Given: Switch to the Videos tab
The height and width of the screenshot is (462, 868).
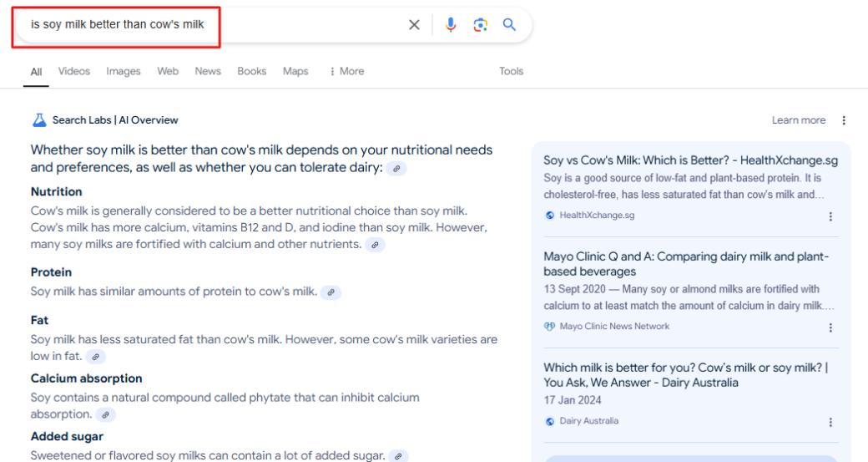Looking at the screenshot, I should 74,71.
